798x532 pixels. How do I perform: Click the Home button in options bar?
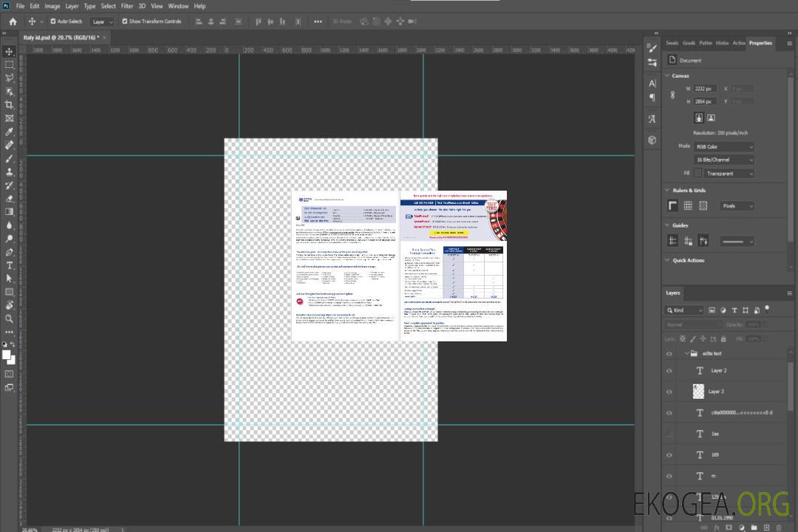click(x=13, y=21)
